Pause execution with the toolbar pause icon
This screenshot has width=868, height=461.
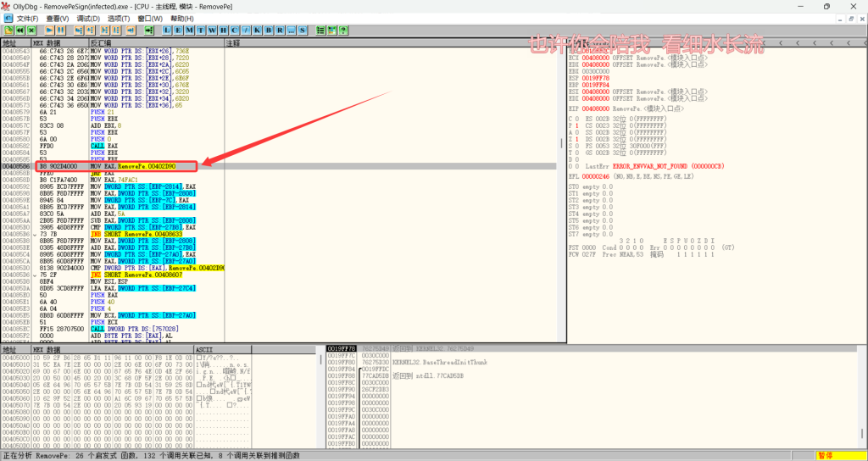[x=62, y=31]
